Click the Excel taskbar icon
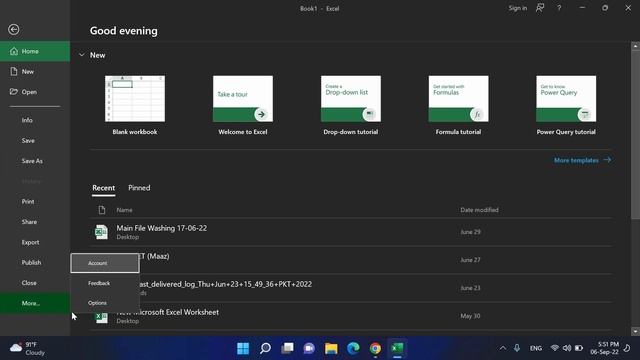This screenshot has width=640, height=360. pyautogui.click(x=397, y=348)
